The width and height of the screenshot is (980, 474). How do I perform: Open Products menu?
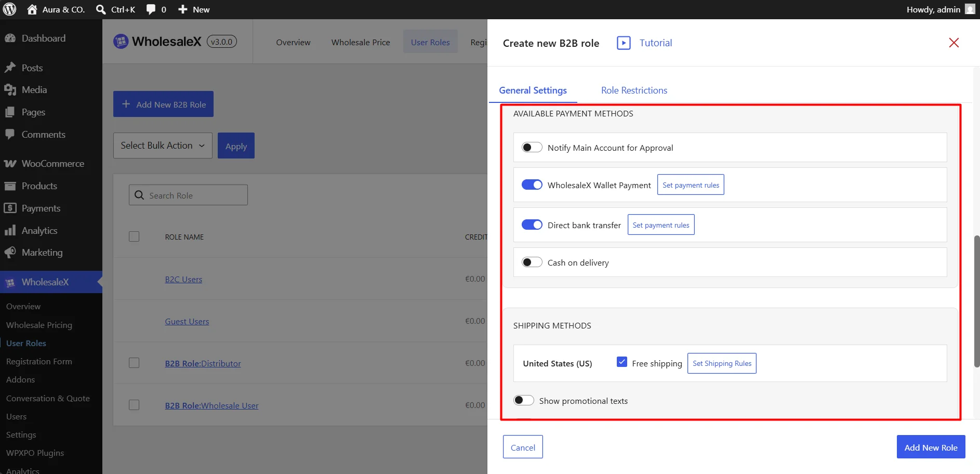click(x=39, y=186)
